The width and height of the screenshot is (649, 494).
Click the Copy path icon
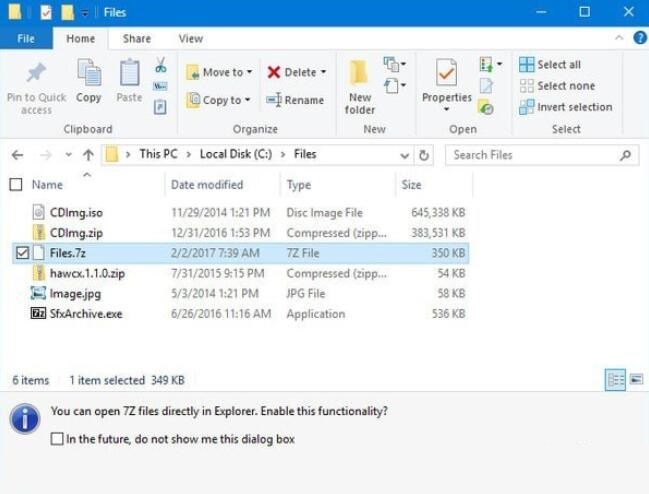click(x=160, y=86)
